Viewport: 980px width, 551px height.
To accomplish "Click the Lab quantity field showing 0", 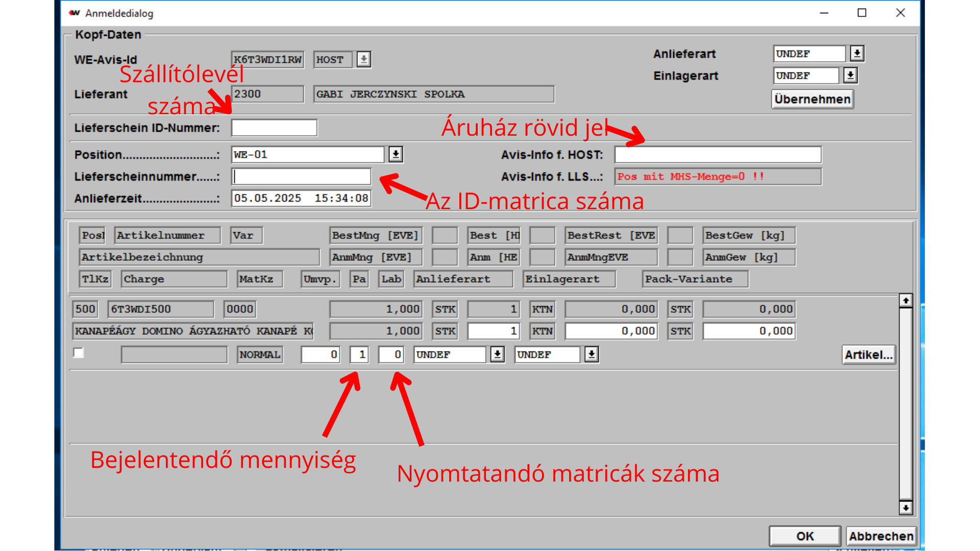I will (391, 355).
